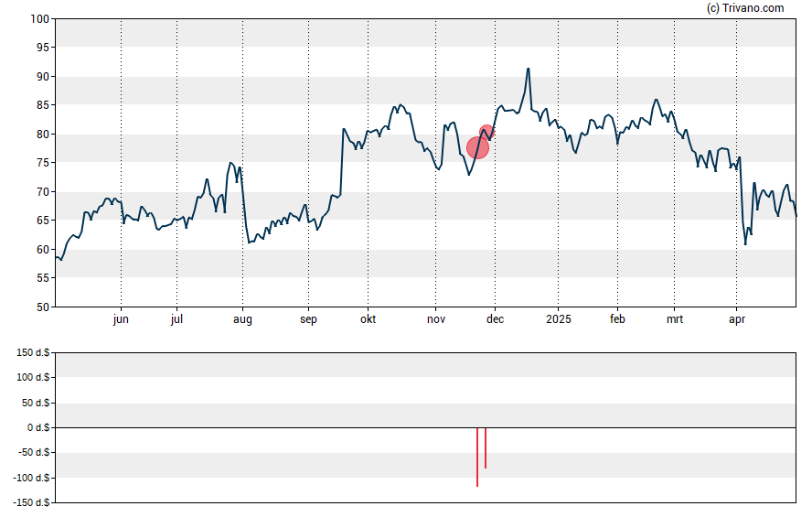Click the price axis value 95
This screenshot has width=812, height=517.
pyautogui.click(x=43, y=48)
